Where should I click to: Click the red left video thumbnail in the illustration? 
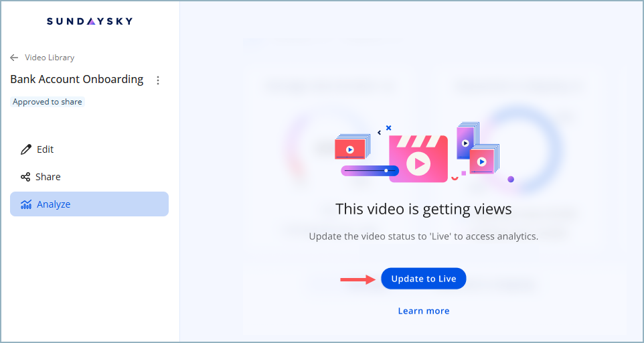(x=350, y=149)
